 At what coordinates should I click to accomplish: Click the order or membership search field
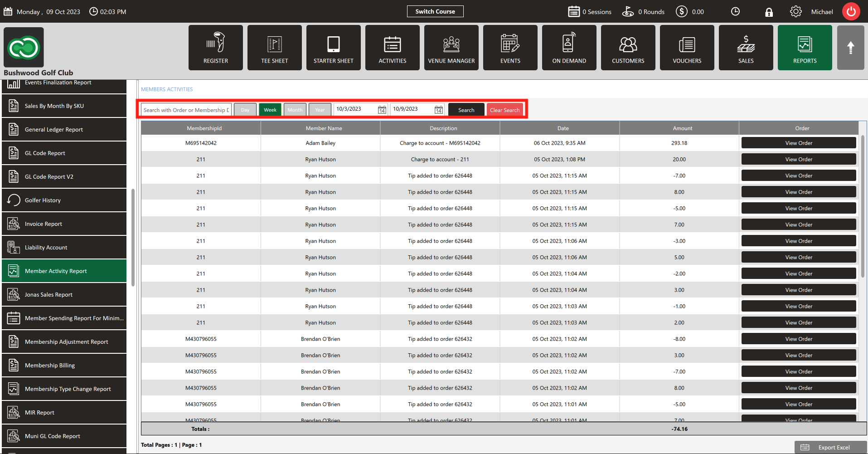[x=186, y=110]
